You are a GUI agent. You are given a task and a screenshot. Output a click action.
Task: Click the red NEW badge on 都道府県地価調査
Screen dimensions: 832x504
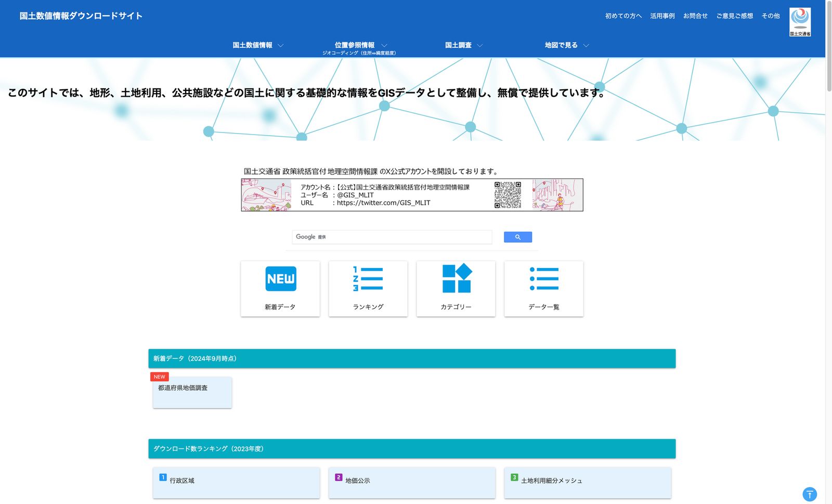(160, 377)
